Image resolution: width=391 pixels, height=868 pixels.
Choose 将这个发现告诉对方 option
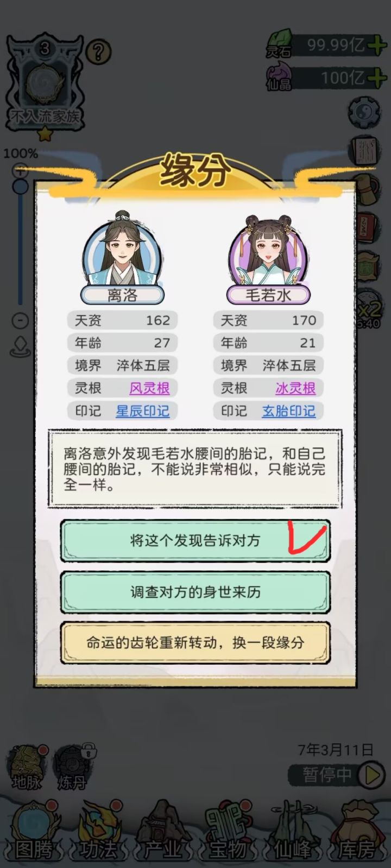pyautogui.click(x=195, y=540)
